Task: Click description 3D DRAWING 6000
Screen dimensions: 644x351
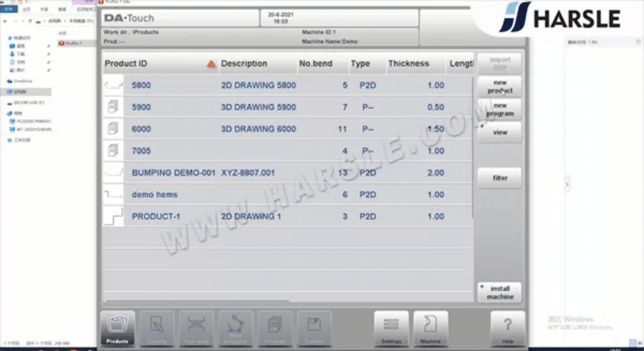Action: coord(258,129)
